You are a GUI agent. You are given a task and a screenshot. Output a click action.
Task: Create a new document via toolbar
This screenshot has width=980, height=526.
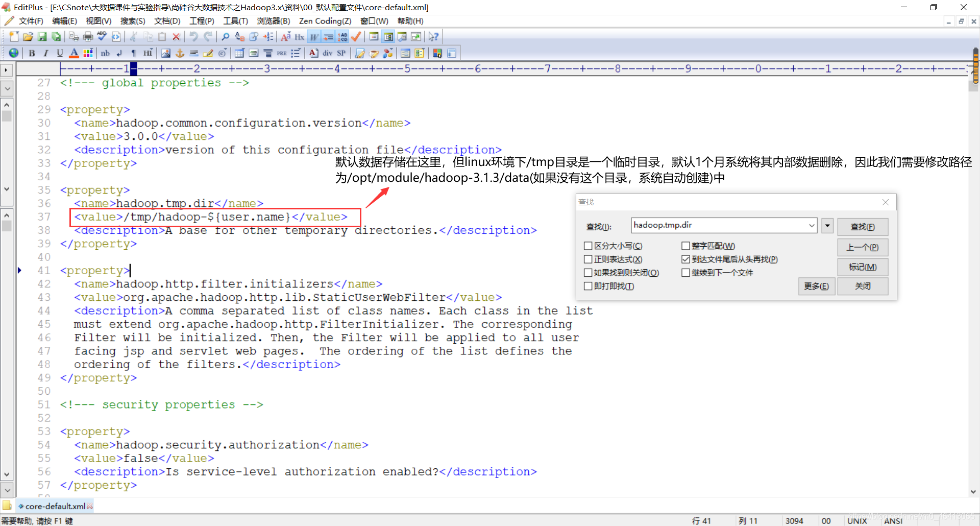click(14, 37)
